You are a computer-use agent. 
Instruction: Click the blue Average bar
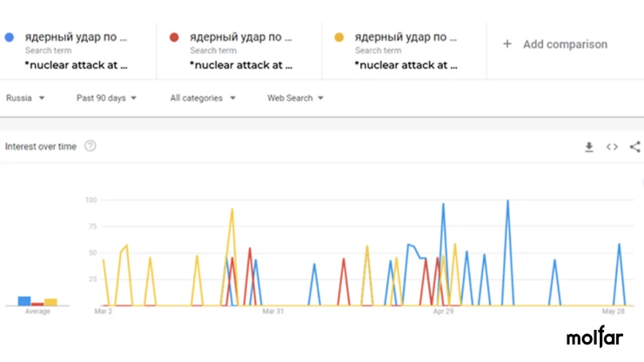coord(24,301)
